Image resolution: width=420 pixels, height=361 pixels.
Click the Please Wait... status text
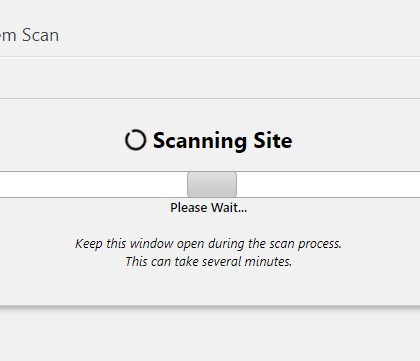(209, 208)
